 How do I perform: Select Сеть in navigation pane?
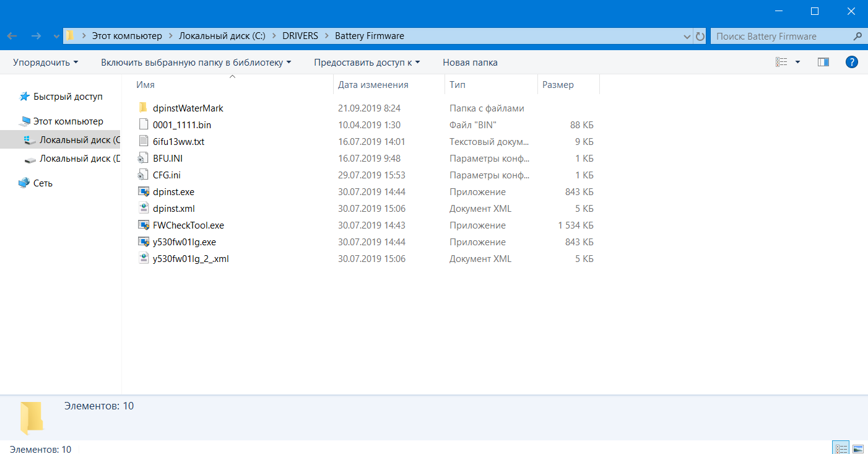pos(43,183)
